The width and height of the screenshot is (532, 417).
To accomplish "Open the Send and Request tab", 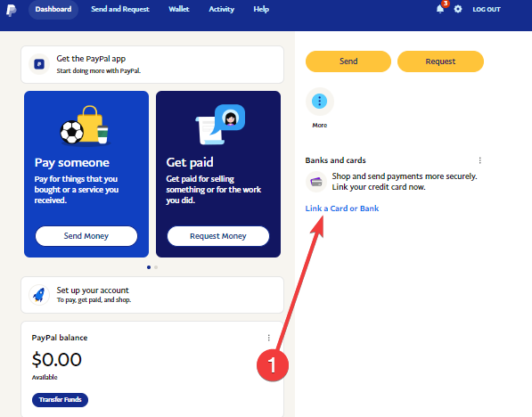I will click(120, 9).
